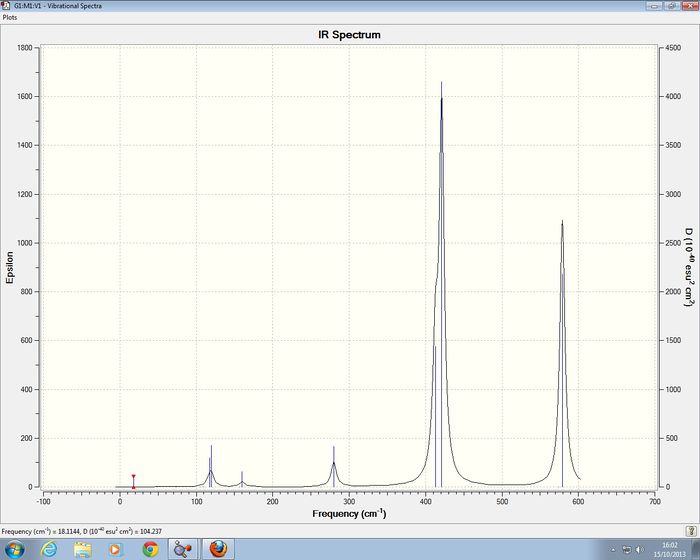Click the -100 tick label on frequency axis
The height and width of the screenshot is (560, 700).
43,501
